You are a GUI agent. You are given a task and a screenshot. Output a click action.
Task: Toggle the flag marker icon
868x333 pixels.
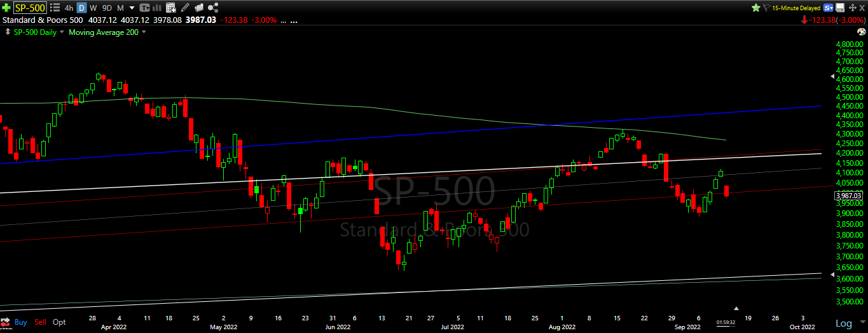767,8
